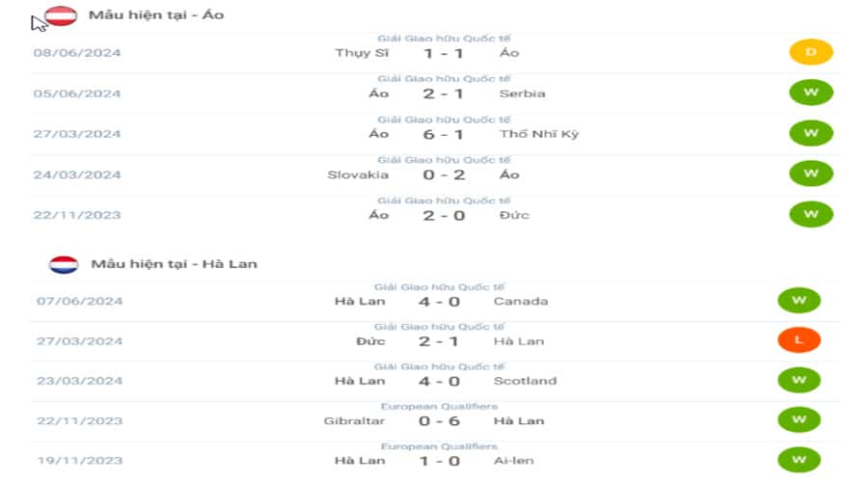Screen dimensions: 868x482
Task: Click the W badge for Hà Lan–Canada
Action: pos(799,301)
